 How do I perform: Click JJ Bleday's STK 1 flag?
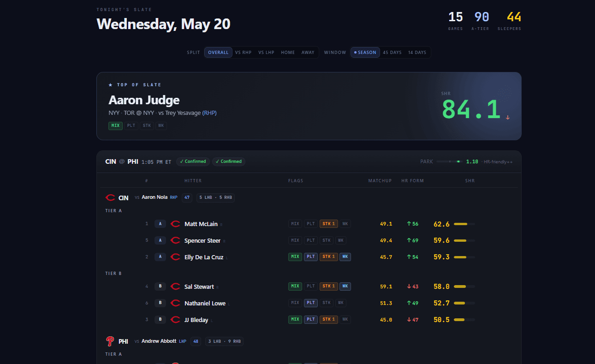pos(329,320)
